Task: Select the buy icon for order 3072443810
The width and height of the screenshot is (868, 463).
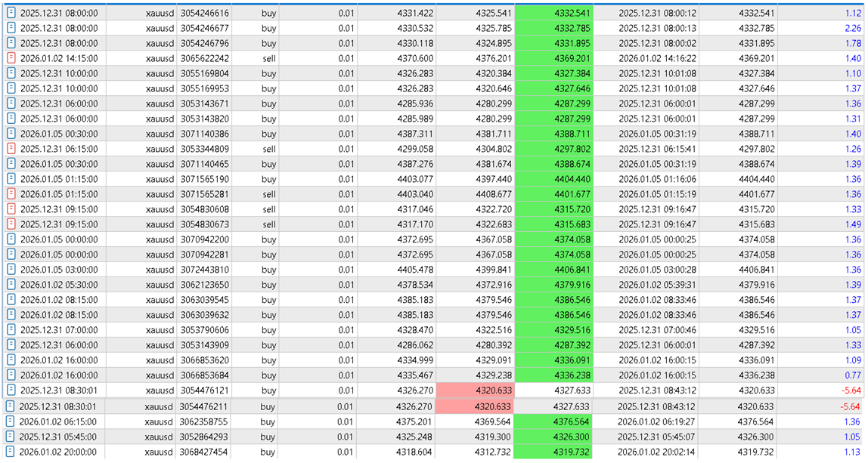Action: coord(11,270)
